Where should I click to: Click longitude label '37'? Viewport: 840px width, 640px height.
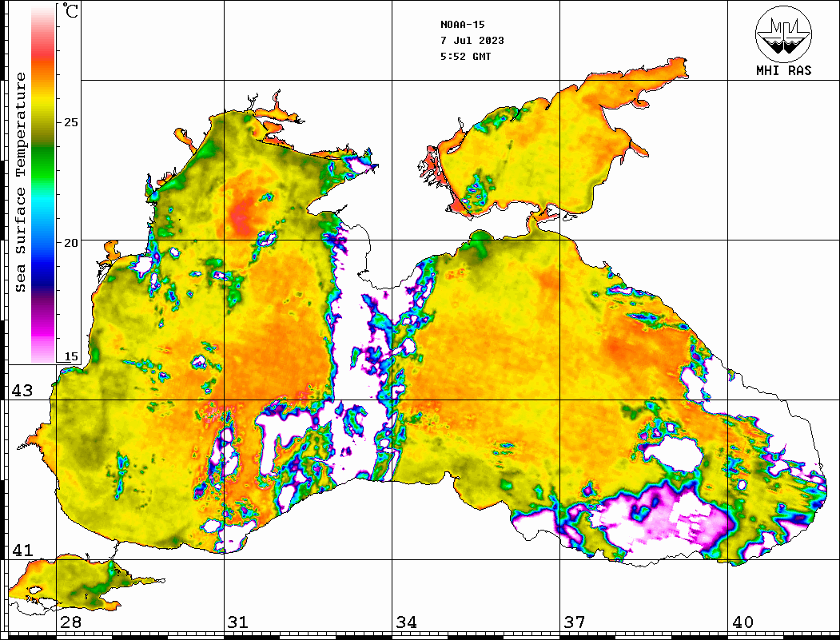[575, 622]
